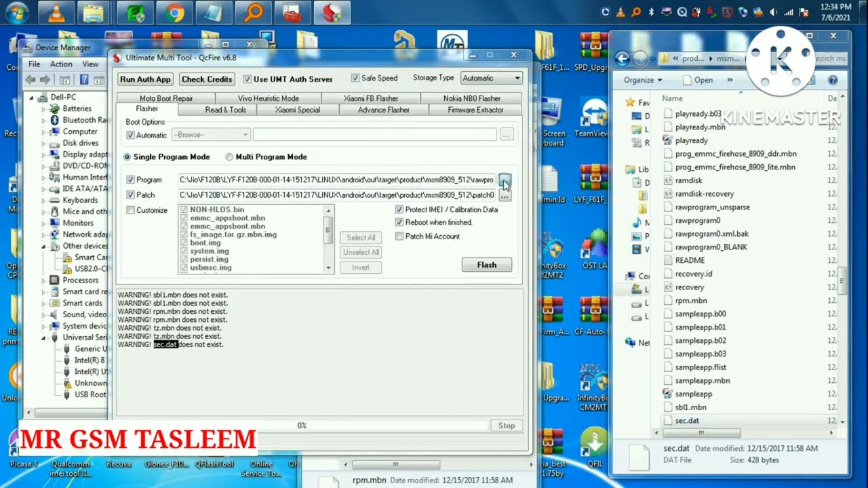This screenshot has height=488, width=868.
Task: Uncheck the Automatic boot option
Action: [131, 136]
